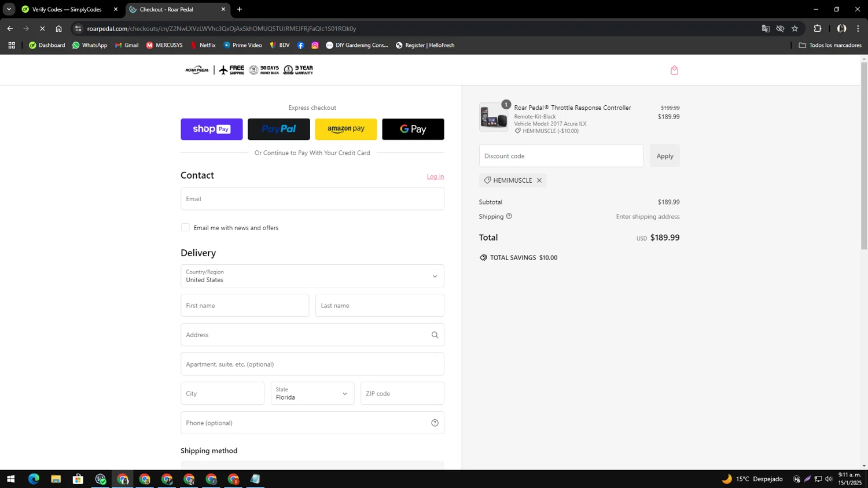Image resolution: width=868 pixels, height=488 pixels.
Task: Open the Chrome profile avatar
Action: coord(841,28)
